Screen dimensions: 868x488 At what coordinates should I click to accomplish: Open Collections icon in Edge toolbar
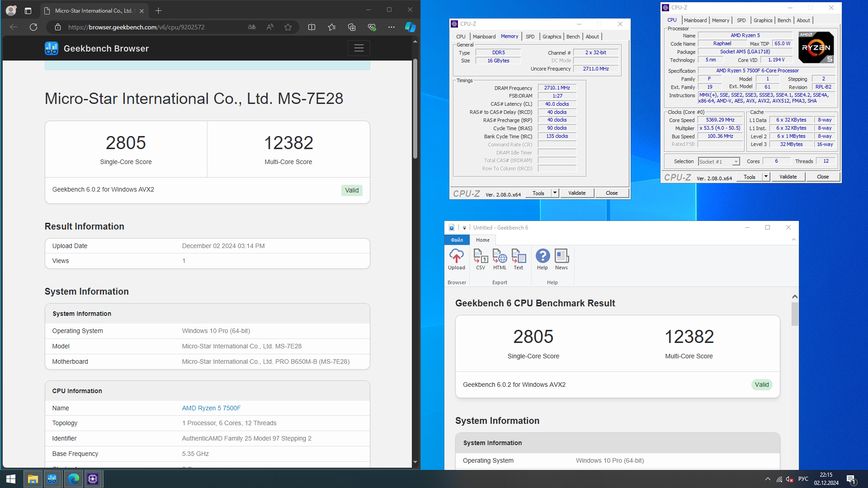tap(352, 27)
